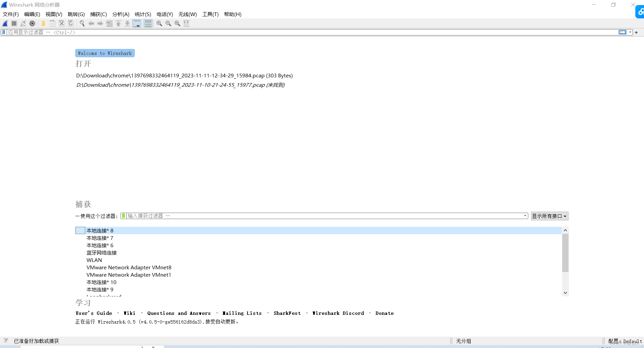Screen dimensions: 644x348
Task: Jump to the last packet icon
Action: pyautogui.click(x=127, y=23)
